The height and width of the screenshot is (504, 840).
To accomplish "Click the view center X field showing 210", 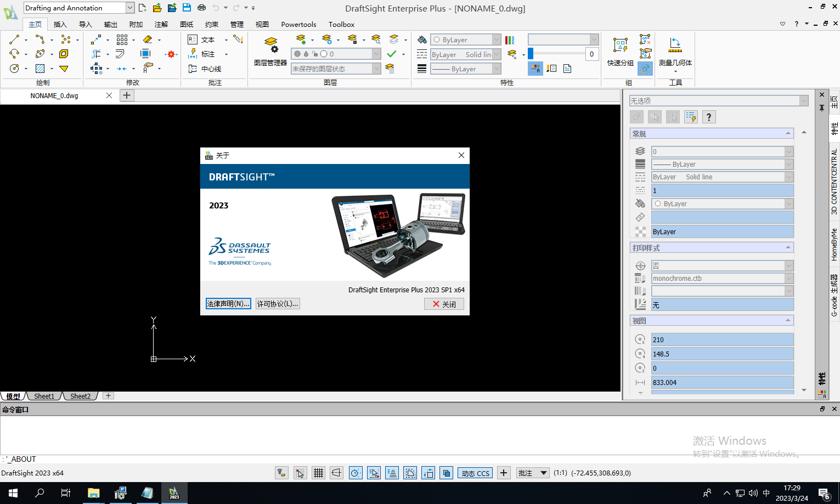I will tap(722, 339).
